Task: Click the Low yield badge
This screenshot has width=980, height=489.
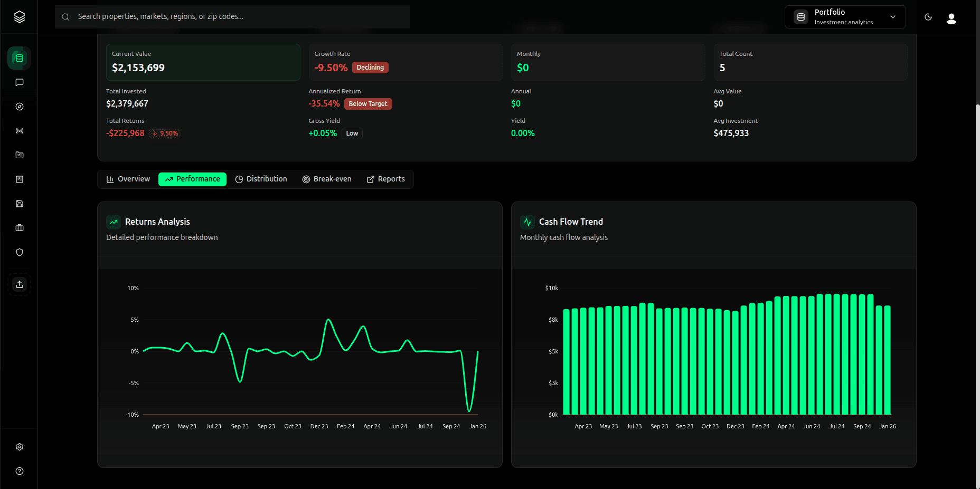Action: [352, 133]
